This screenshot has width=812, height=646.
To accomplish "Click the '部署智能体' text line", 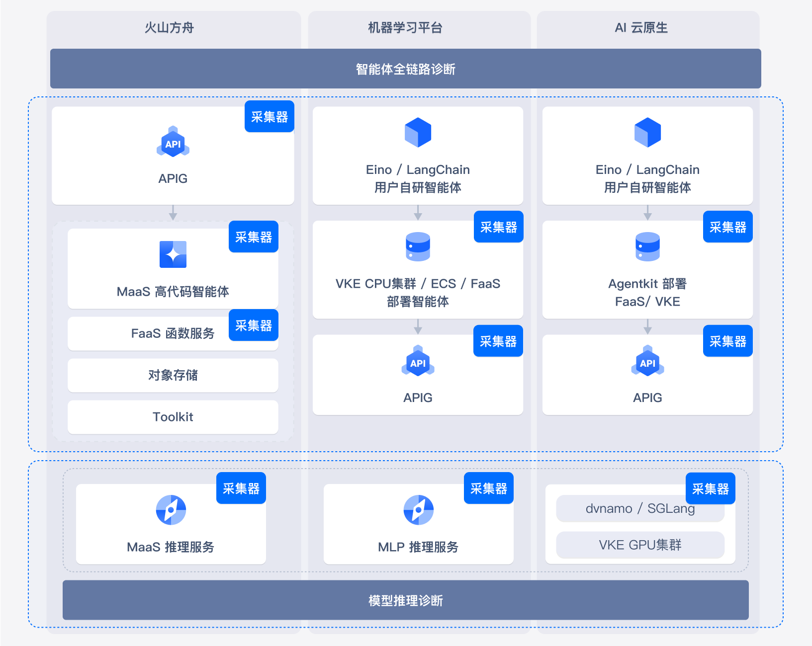I will [418, 302].
